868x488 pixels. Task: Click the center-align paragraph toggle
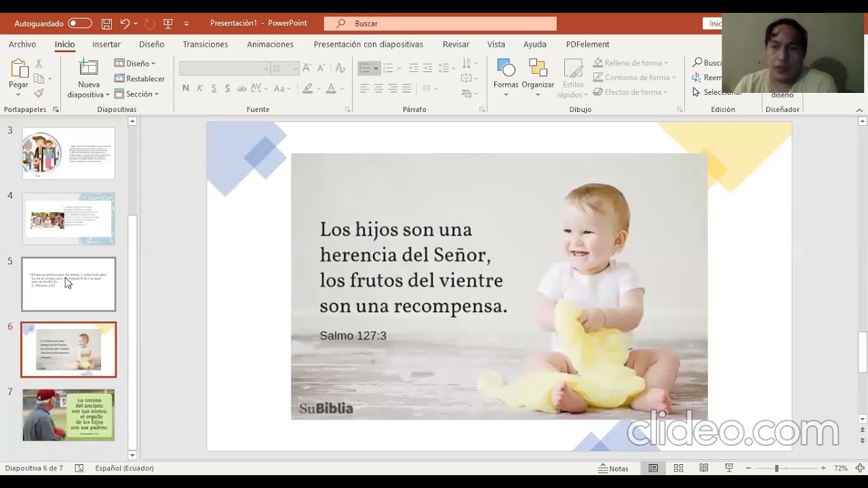(x=378, y=88)
